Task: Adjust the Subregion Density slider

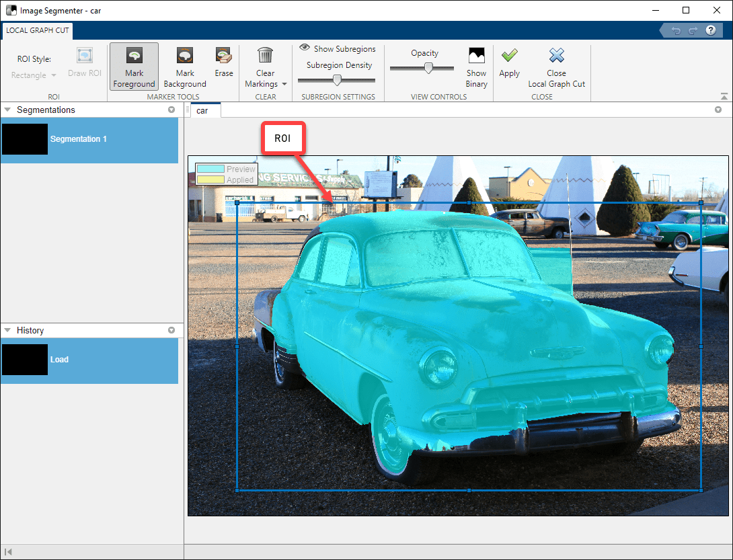Action: 338,80
